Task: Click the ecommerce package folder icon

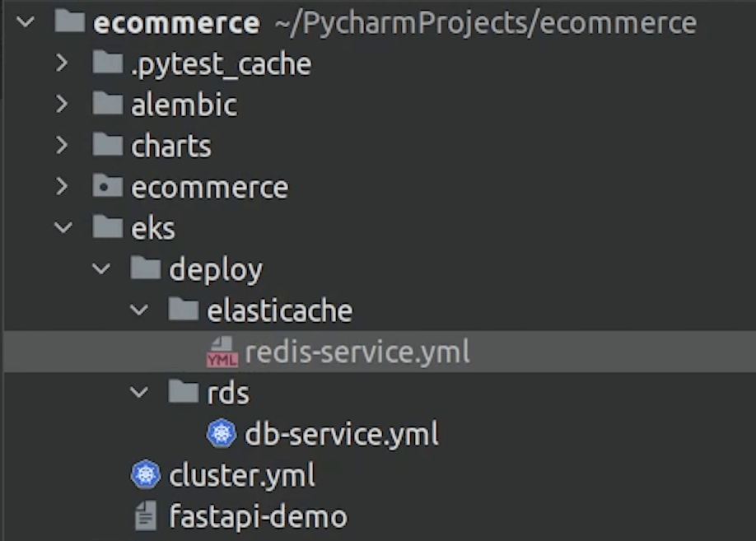Action: pos(108,187)
